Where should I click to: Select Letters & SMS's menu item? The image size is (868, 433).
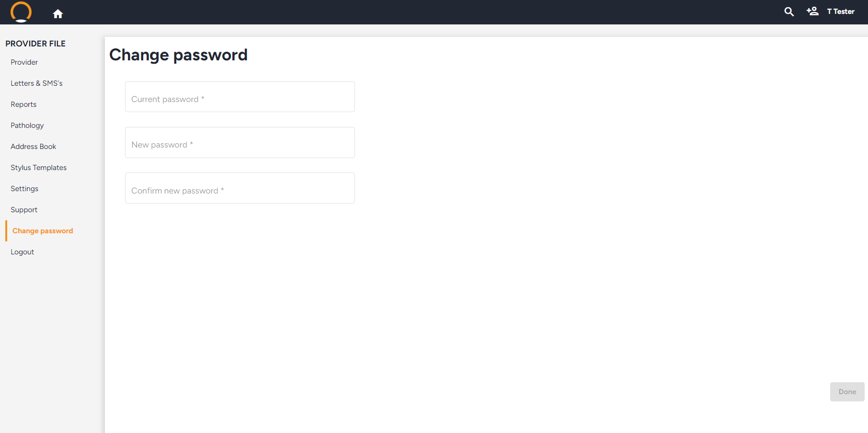click(36, 83)
